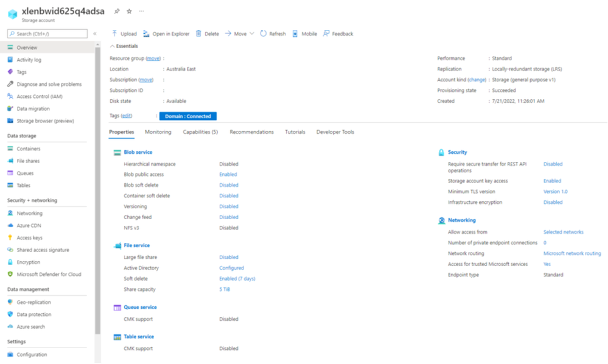
Task: Switch to the Tutorials tab
Action: [x=295, y=132]
